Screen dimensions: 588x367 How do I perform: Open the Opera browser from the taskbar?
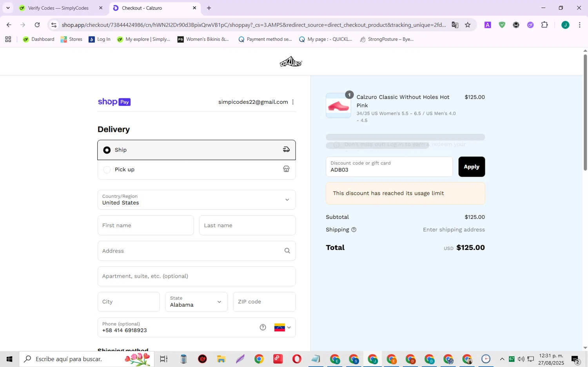(x=297, y=359)
